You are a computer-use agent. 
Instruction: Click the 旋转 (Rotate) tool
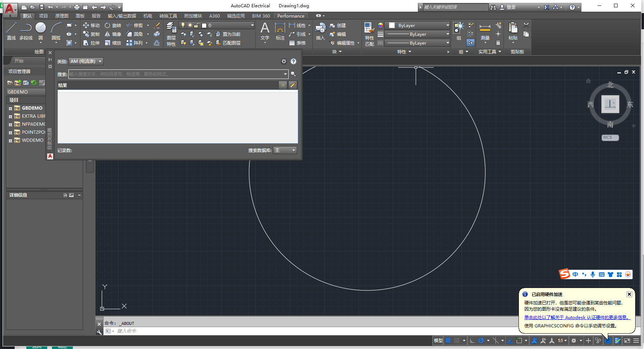click(113, 25)
